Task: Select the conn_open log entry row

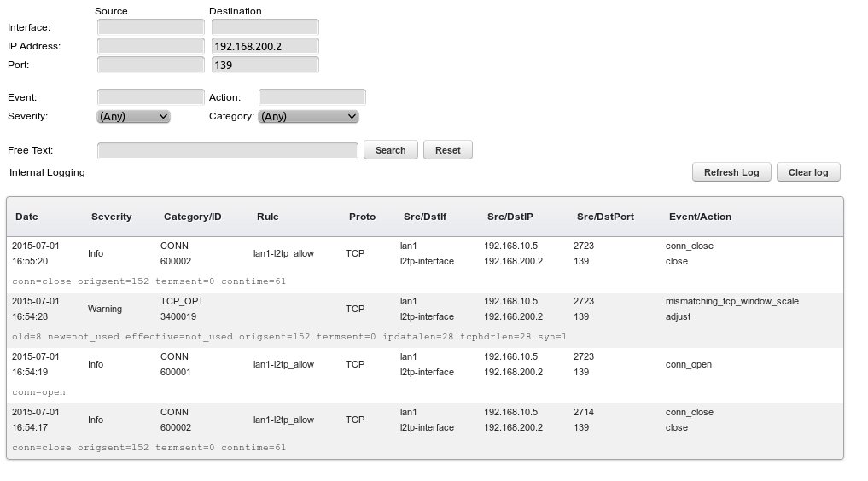Action: (x=424, y=364)
